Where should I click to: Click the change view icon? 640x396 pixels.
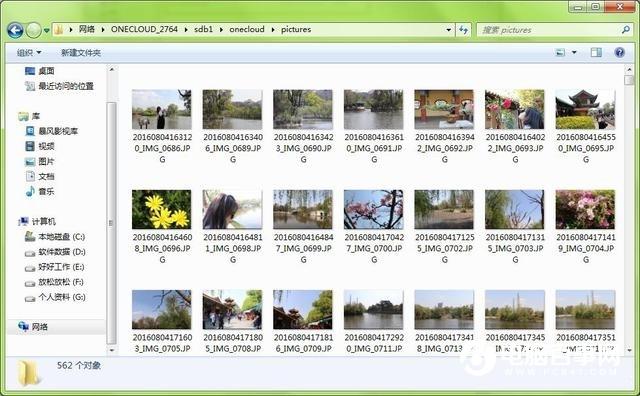click(560, 52)
